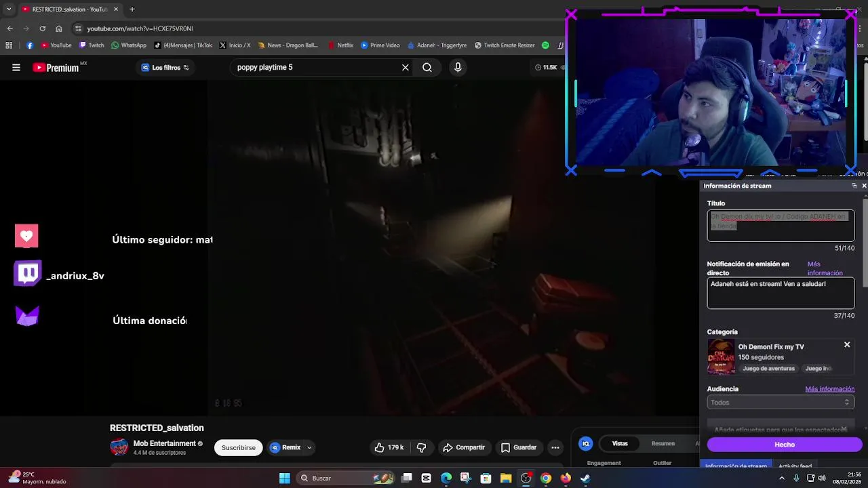Viewport: 868px width, 488px height.
Task: Open File Explorer from the taskbar
Action: pos(506,479)
